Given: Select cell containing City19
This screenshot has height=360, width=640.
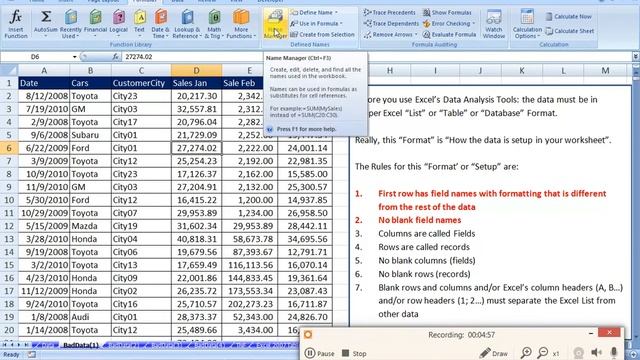Looking at the screenshot, I should click(x=141, y=226).
